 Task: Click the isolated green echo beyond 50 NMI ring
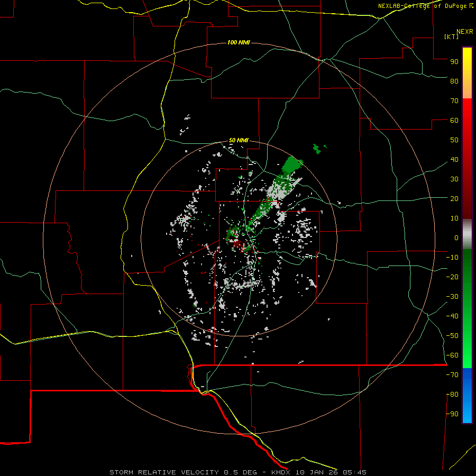tap(317, 149)
